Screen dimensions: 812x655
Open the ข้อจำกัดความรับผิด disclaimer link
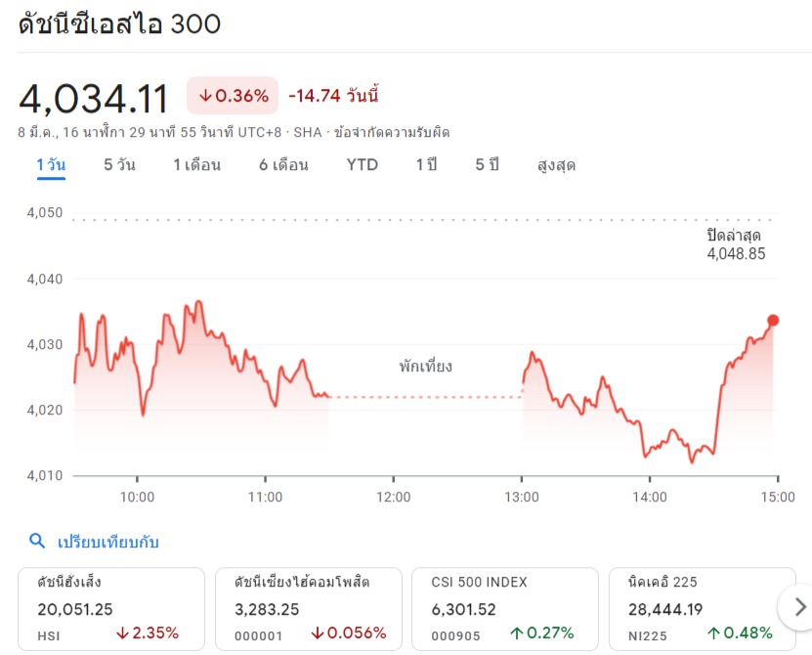click(392, 132)
